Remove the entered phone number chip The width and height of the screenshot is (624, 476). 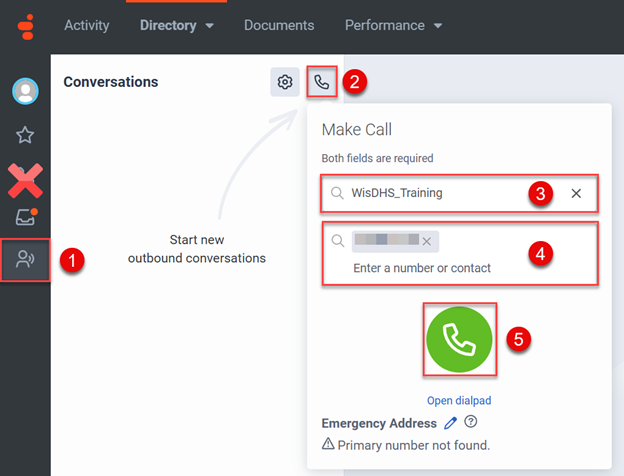point(427,241)
